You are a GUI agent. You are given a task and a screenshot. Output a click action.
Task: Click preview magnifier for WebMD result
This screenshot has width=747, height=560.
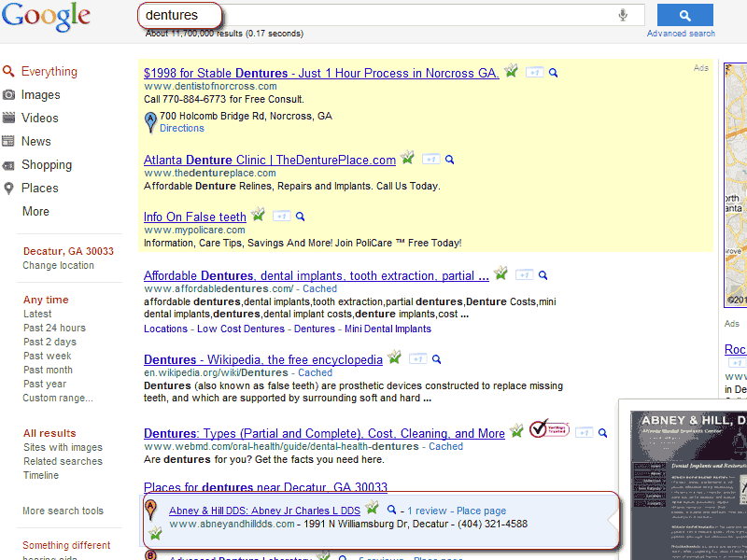pos(602,433)
